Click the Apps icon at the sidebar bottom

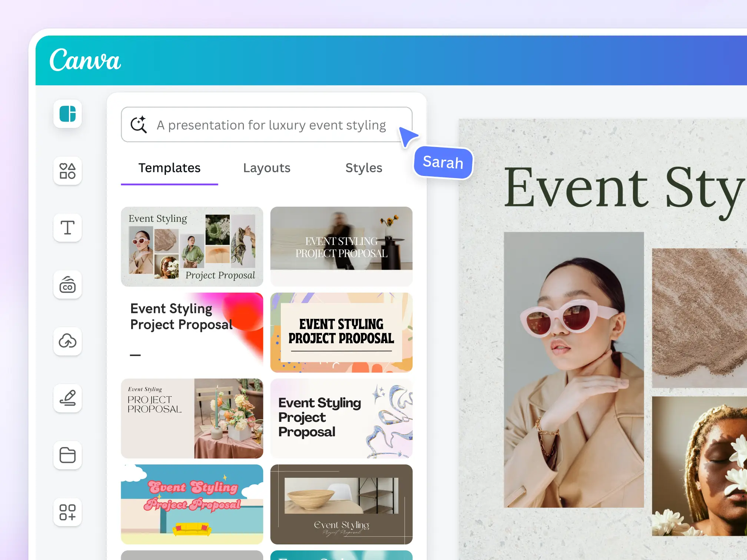[x=67, y=513]
